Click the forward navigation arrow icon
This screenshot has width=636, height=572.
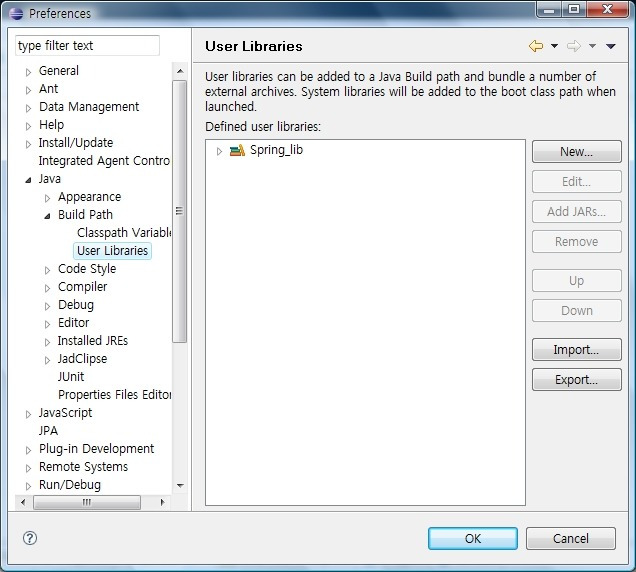click(x=574, y=46)
